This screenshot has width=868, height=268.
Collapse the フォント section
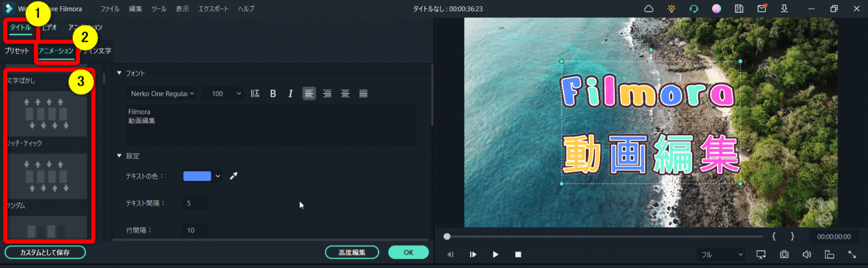(119, 73)
